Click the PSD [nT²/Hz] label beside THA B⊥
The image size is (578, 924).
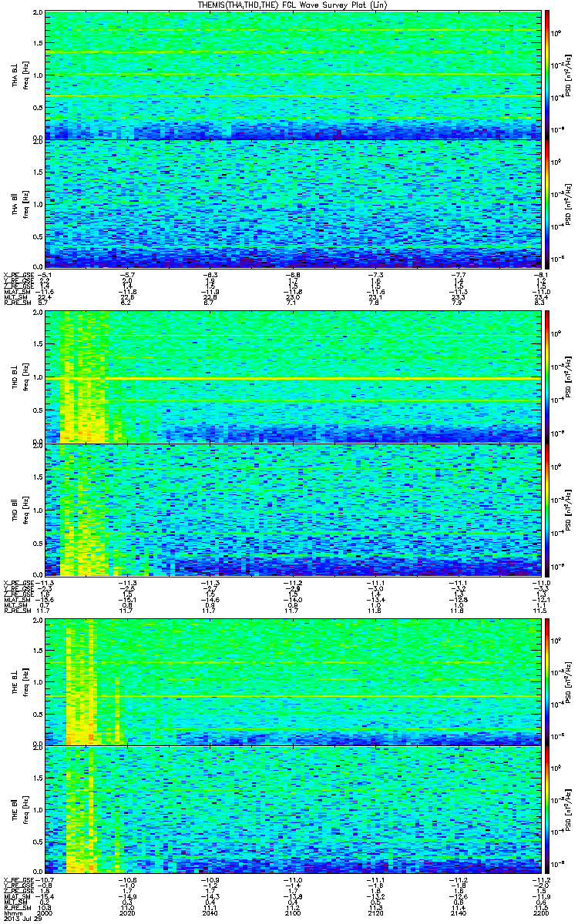tap(568, 75)
